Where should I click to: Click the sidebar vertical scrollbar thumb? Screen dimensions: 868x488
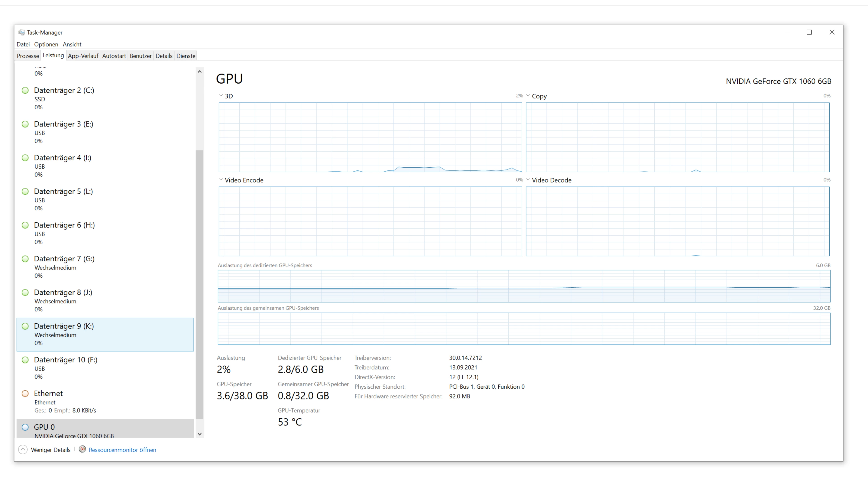point(199,285)
